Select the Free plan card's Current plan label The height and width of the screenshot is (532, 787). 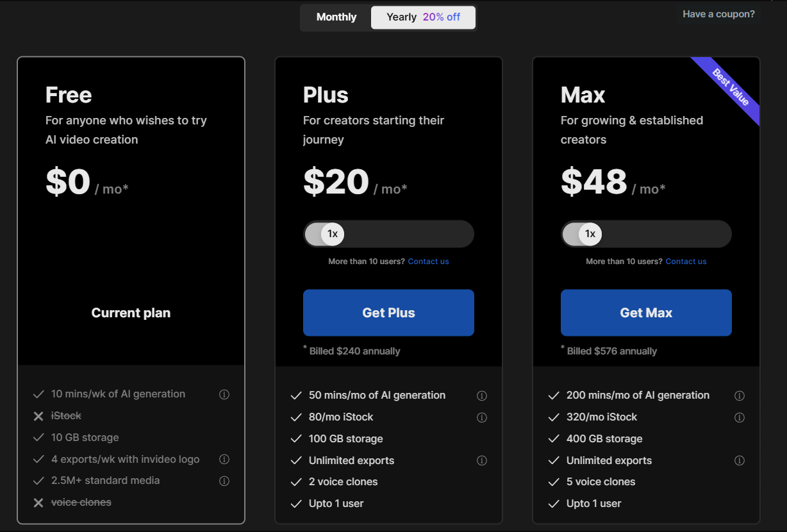[x=131, y=313]
